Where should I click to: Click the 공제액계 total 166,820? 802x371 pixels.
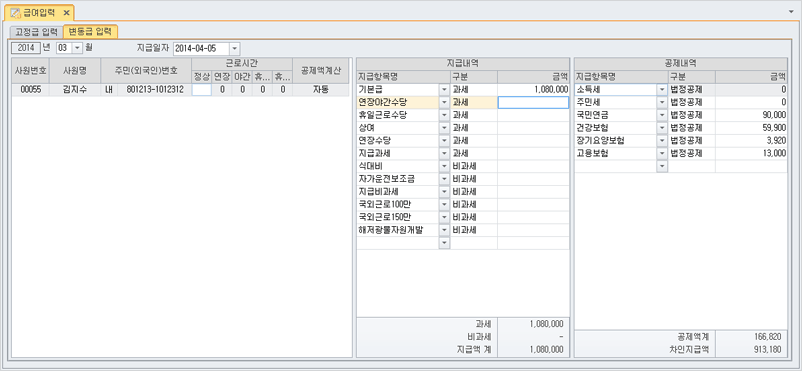coord(751,337)
